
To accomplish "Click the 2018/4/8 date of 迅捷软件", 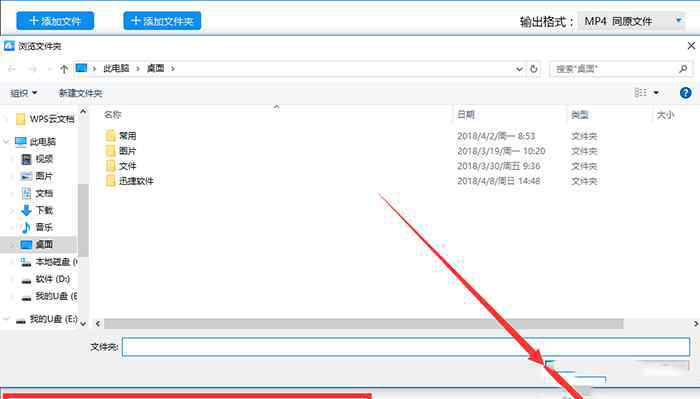I will click(x=499, y=181).
